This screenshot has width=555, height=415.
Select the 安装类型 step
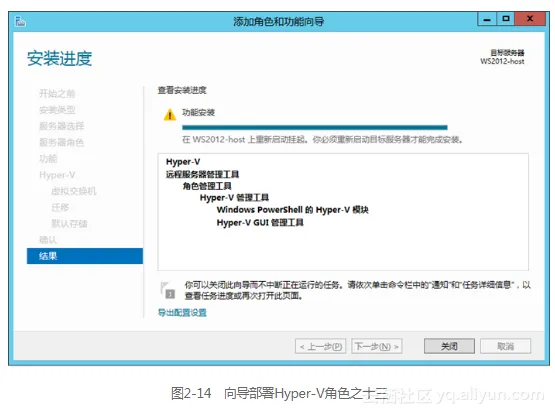57,110
